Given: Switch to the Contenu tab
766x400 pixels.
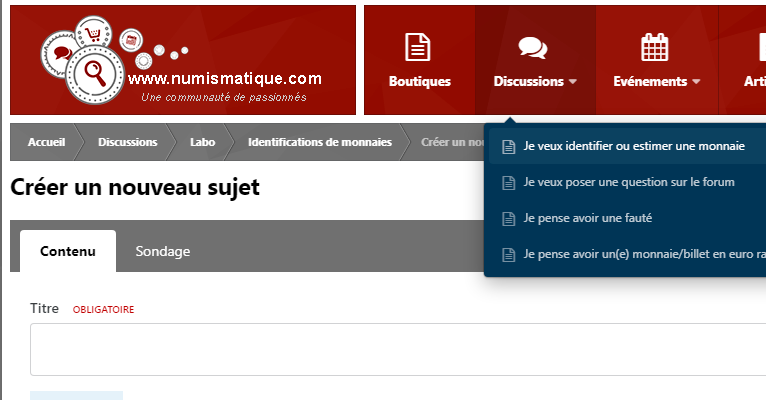Looking at the screenshot, I should point(68,251).
